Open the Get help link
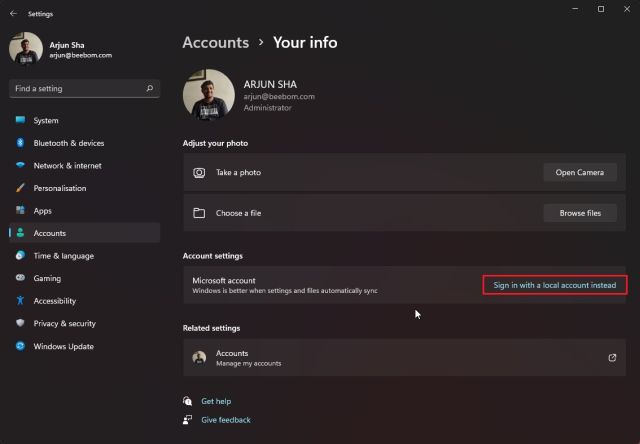The image size is (640, 444). click(x=216, y=401)
